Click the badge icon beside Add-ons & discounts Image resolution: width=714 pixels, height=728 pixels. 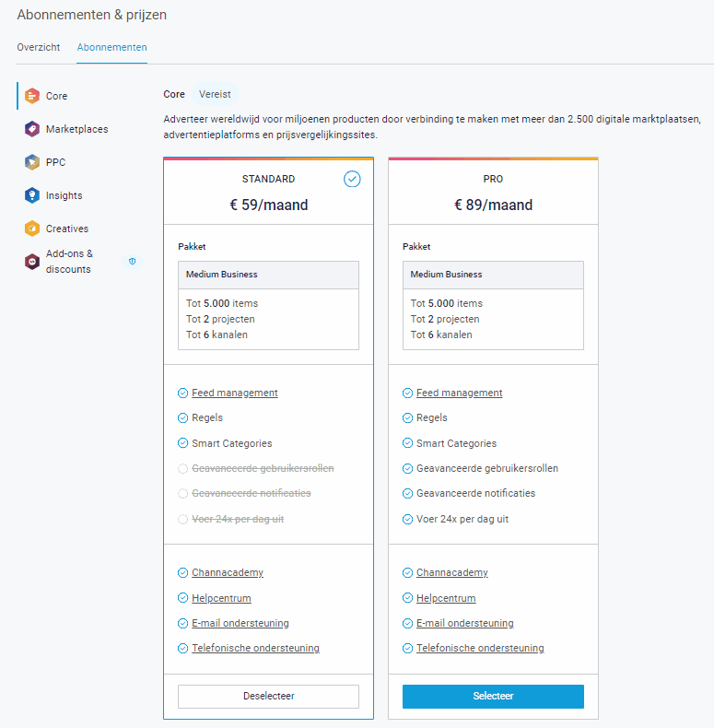133,262
